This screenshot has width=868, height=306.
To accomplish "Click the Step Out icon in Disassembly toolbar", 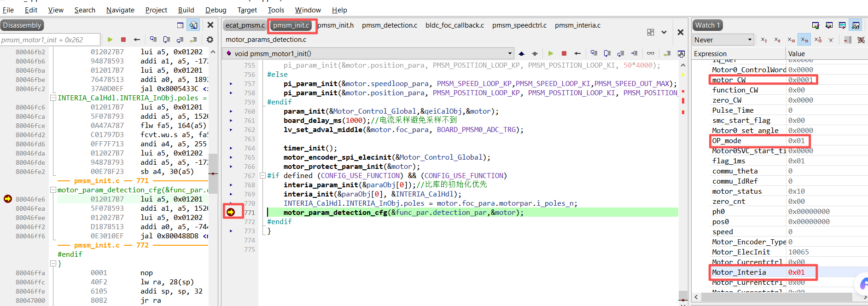I will click(x=180, y=40).
